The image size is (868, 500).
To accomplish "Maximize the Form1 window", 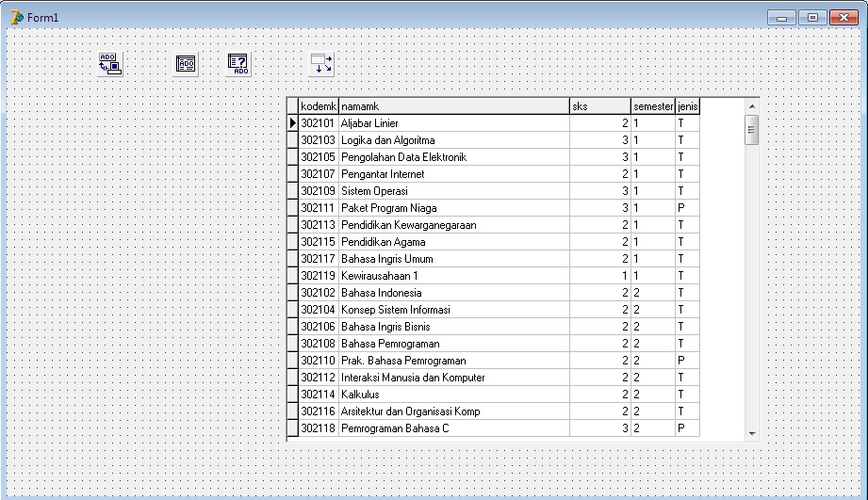I will click(812, 18).
